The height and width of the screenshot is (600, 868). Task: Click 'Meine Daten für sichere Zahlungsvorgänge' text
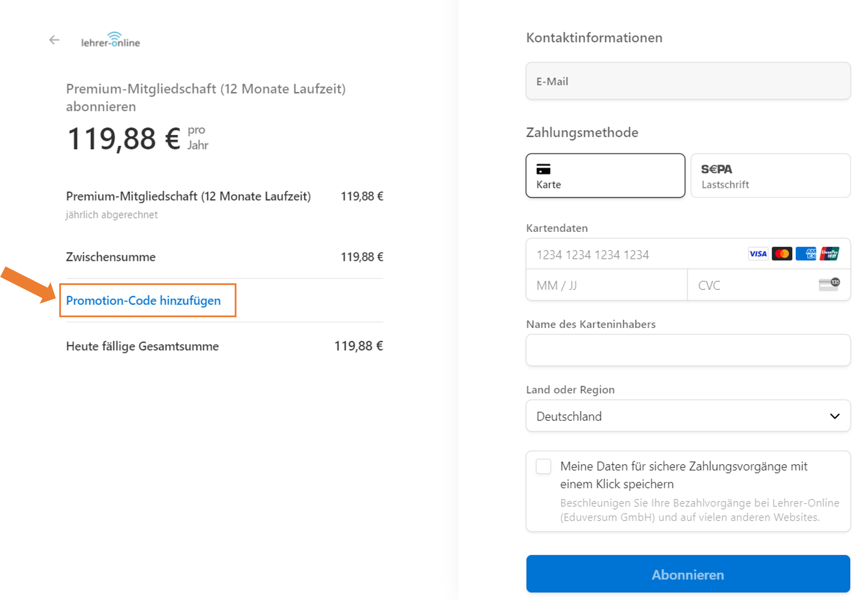683,475
